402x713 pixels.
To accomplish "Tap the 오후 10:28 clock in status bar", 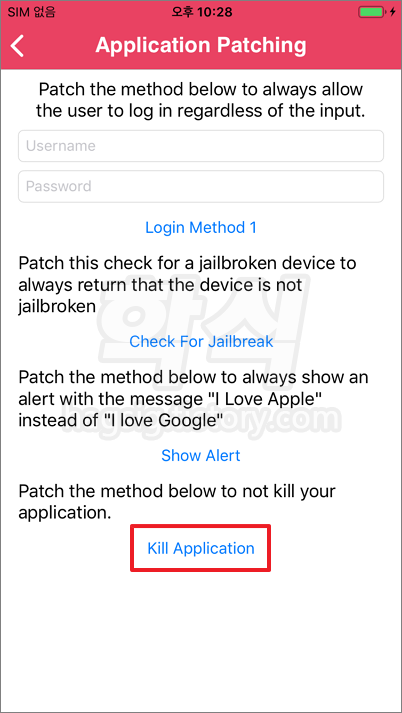I will [x=201, y=12].
